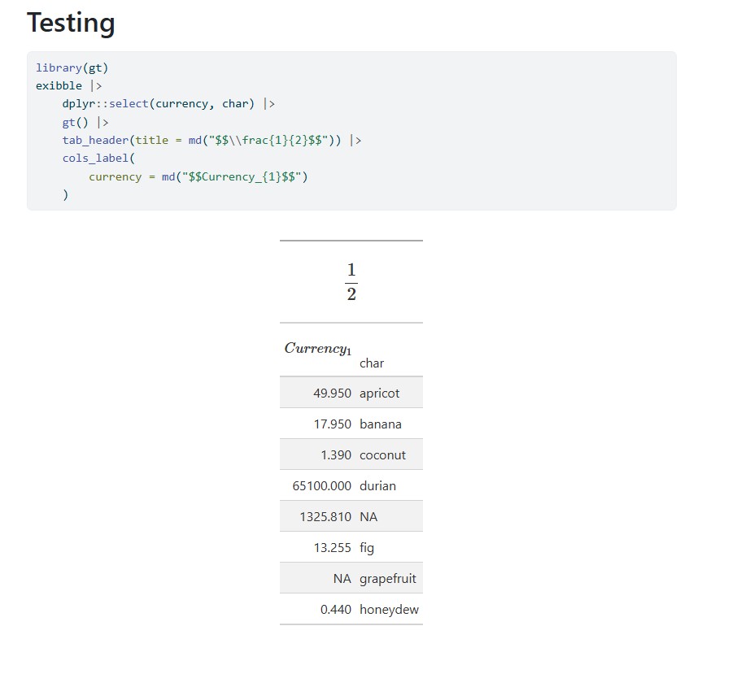Viewport: 750px width, 700px height.
Task: Click the Testing heading
Action: [x=71, y=23]
